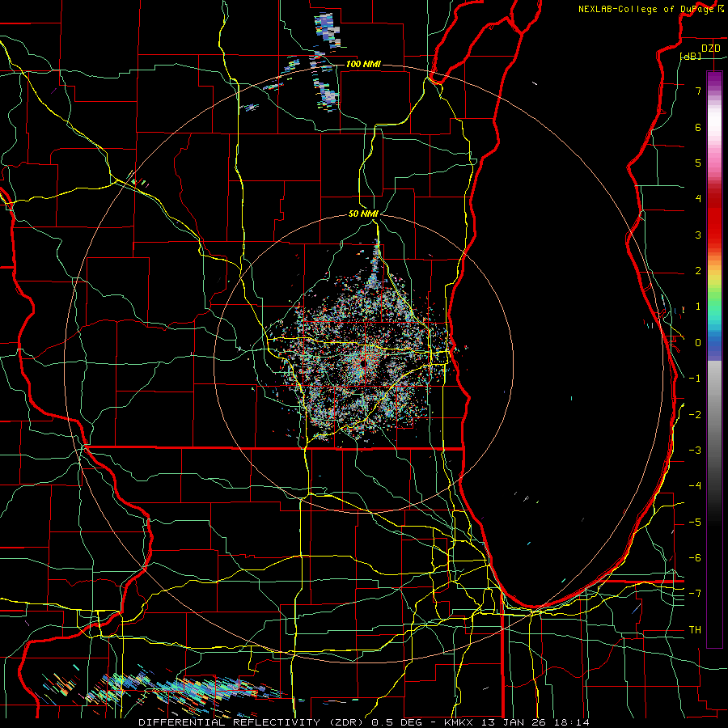
Task: Click the -2 value on the color scale
Action: pyautogui.click(x=695, y=415)
